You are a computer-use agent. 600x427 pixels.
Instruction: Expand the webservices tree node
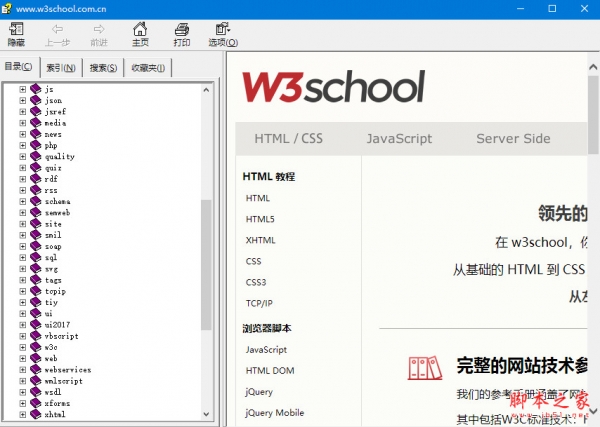tap(23, 370)
